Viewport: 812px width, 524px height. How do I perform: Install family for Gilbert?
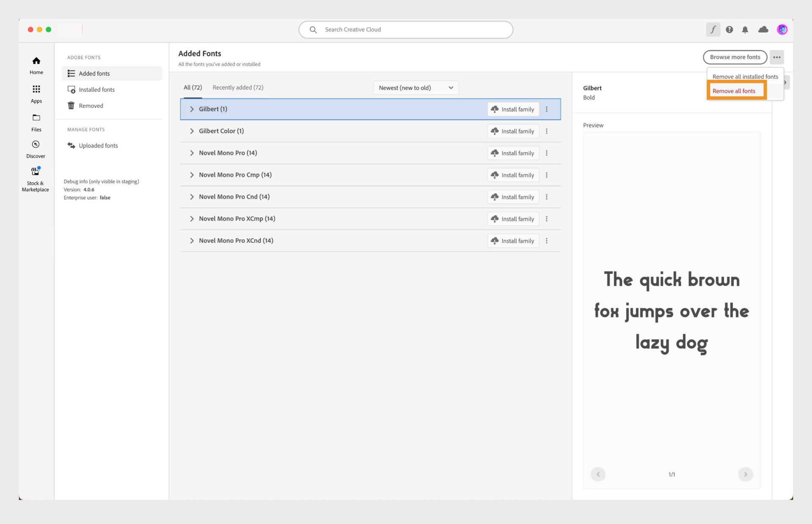pyautogui.click(x=513, y=109)
